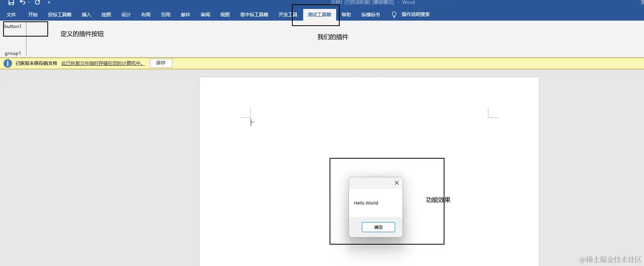The width and height of the screenshot is (644, 266).
Task: Open the 投标工具箱 ribbon tab
Action: pyautogui.click(x=60, y=15)
